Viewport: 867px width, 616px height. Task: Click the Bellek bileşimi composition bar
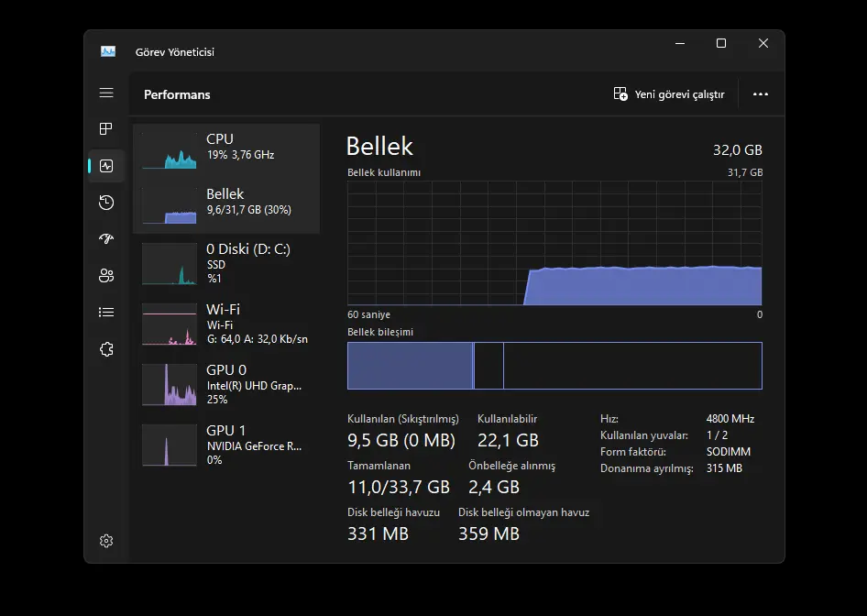[554, 366]
